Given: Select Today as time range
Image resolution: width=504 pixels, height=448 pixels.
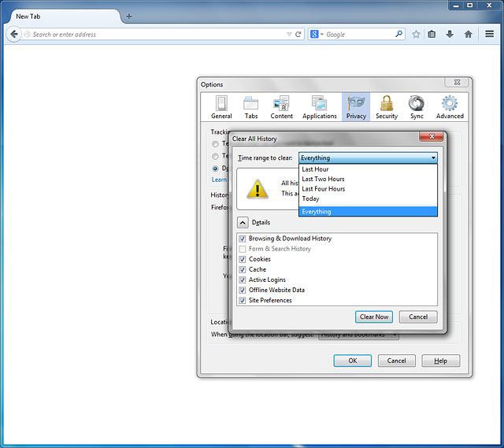Looking at the screenshot, I should pos(310,198).
